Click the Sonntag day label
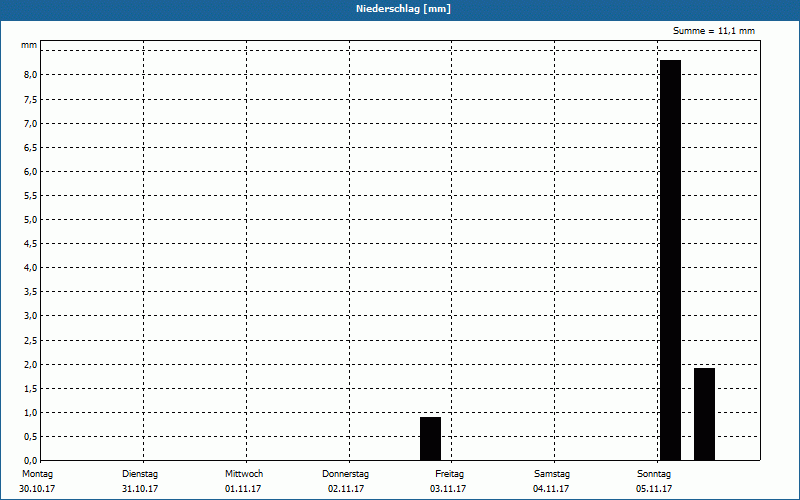The width and height of the screenshot is (800, 500). 654,474
